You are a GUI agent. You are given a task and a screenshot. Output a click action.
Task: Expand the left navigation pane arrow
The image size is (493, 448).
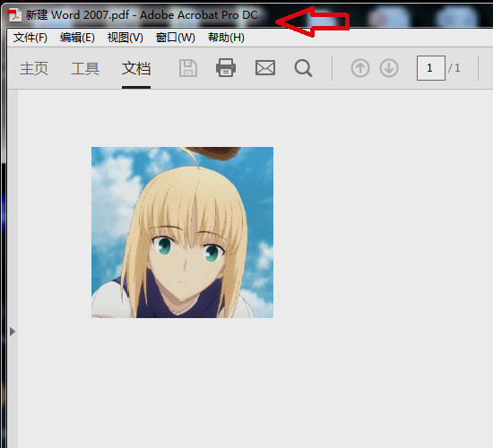pos(13,332)
